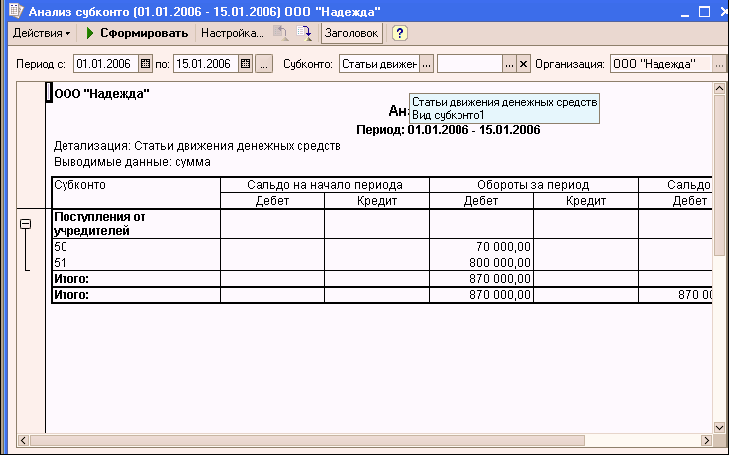Screen dimensions: 729x455
Task: Open calendar for period end date
Action: pos(247,64)
